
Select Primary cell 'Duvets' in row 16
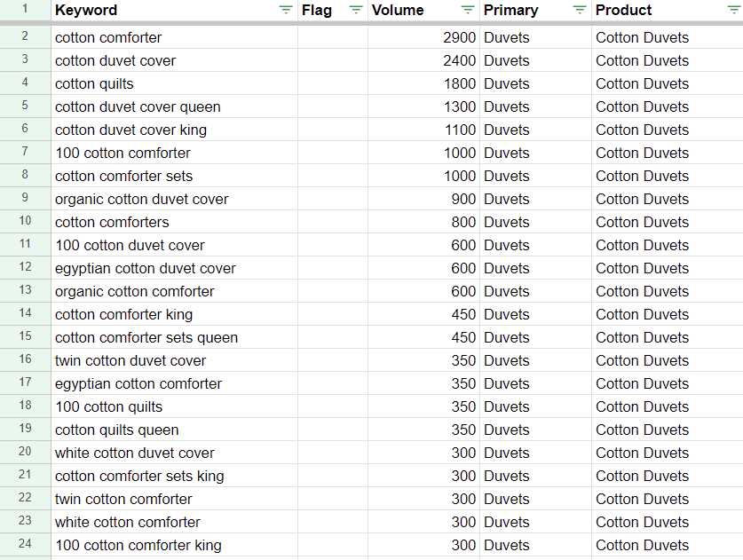(535, 360)
